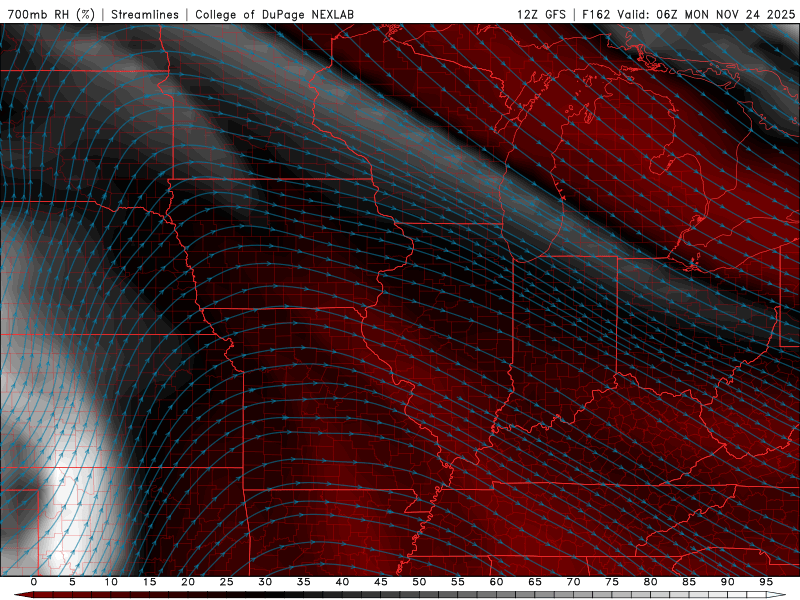Click the '700mb RH (%)' title text
The image size is (800, 600).
pyautogui.click(x=51, y=14)
